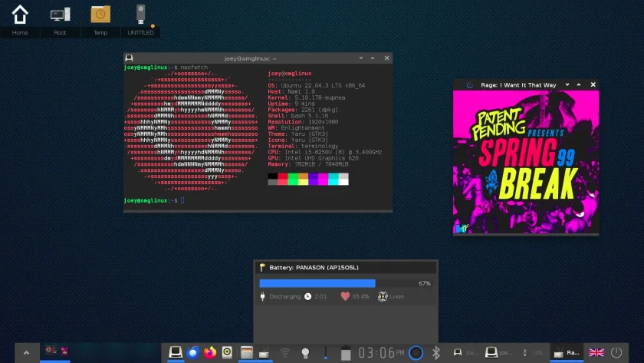The image size is (644, 363).
Task: Open the power button system menu
Action: pos(616,352)
